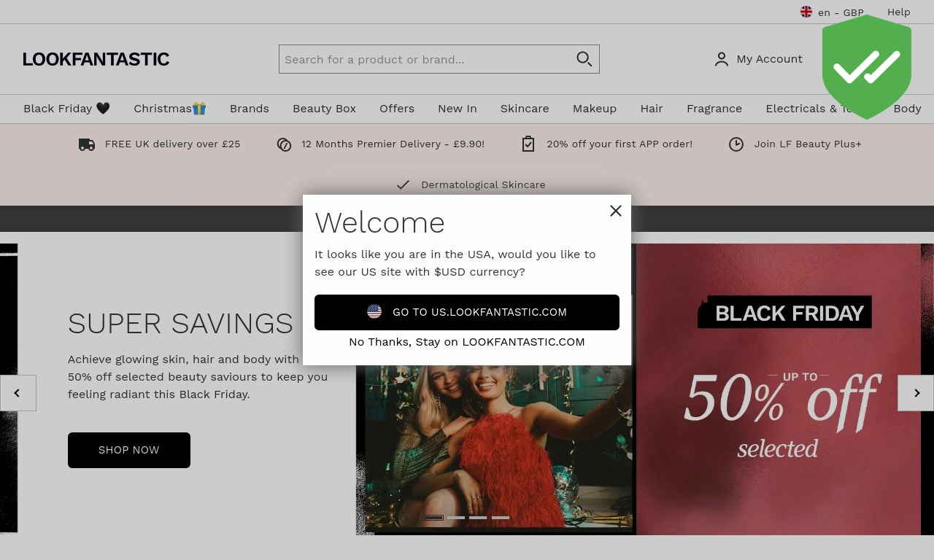Open Dermatological Skincare link
Viewport: 934px width, 560px height.
point(483,185)
